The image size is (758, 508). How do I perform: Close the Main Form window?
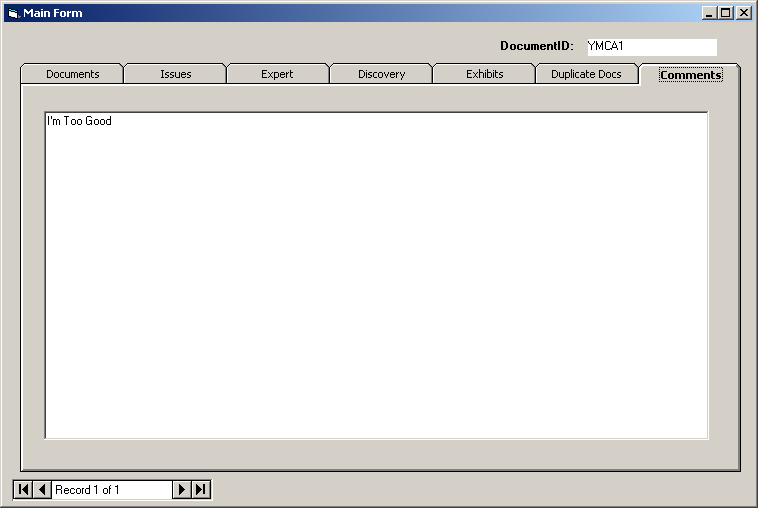(743, 13)
